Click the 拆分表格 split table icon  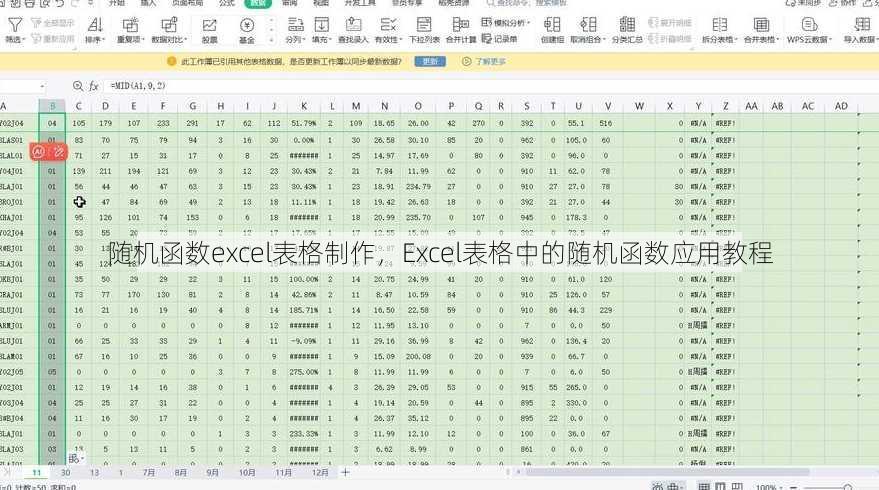(x=719, y=25)
